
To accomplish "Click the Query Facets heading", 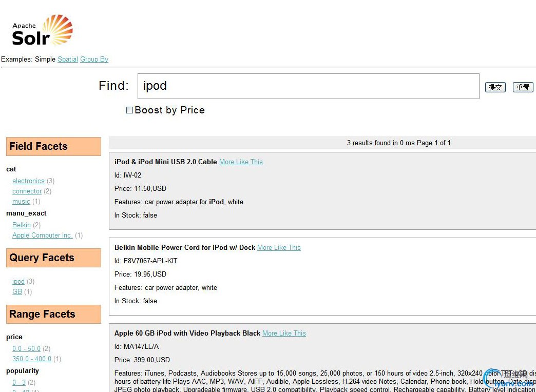I will click(x=54, y=258).
